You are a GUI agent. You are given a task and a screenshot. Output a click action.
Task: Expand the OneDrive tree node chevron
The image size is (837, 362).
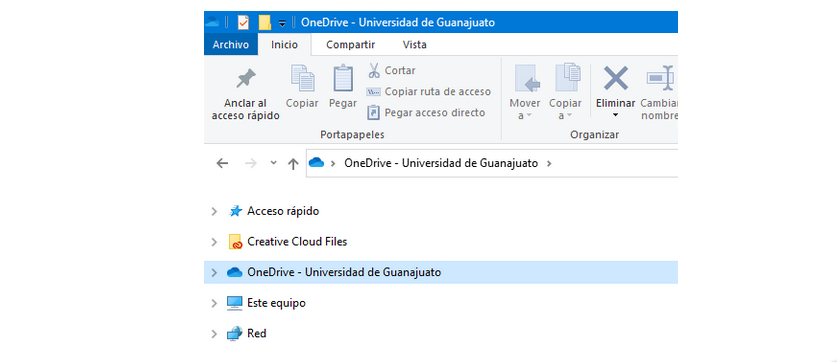[x=214, y=272]
